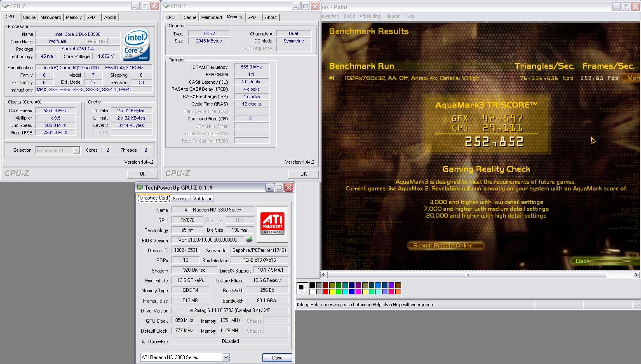The height and width of the screenshot is (364, 641).
Task: Click the memory Size value 2048 MBytes
Action: coord(209,41)
